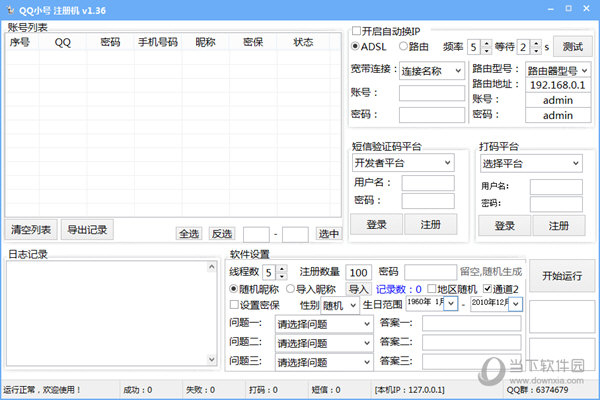This screenshot has width=600, height=400.
Task: Decrease the 等待 stepper value
Action: click(x=536, y=50)
